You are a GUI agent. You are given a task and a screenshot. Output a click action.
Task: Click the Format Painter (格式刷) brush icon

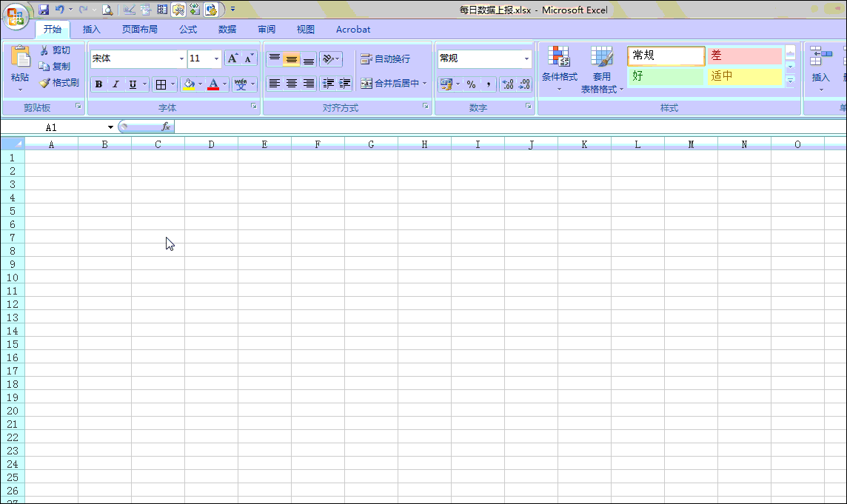click(45, 83)
